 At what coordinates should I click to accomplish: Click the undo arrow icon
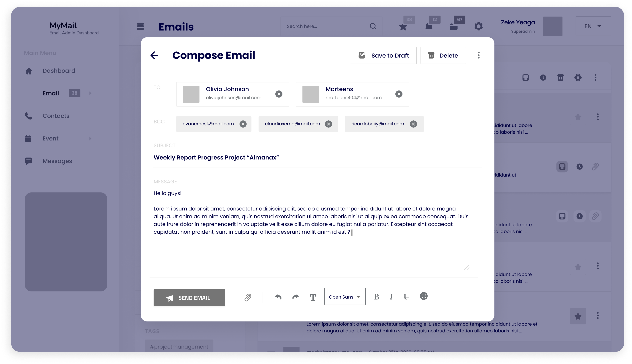coord(279,297)
